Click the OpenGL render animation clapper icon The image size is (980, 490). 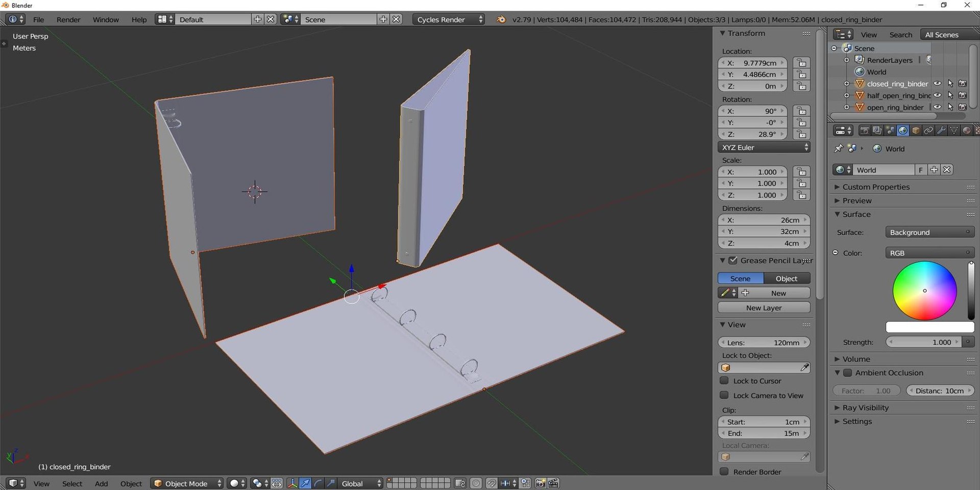coord(553,483)
